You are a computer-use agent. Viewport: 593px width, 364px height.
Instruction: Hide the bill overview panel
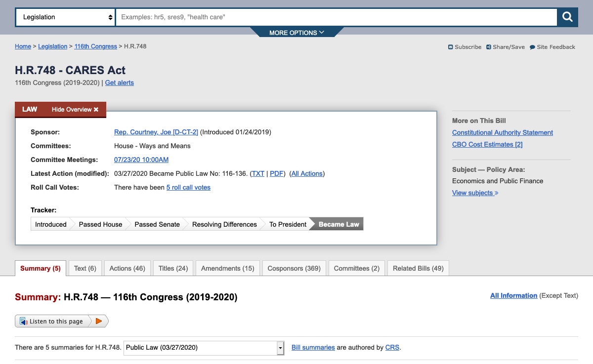coord(75,110)
